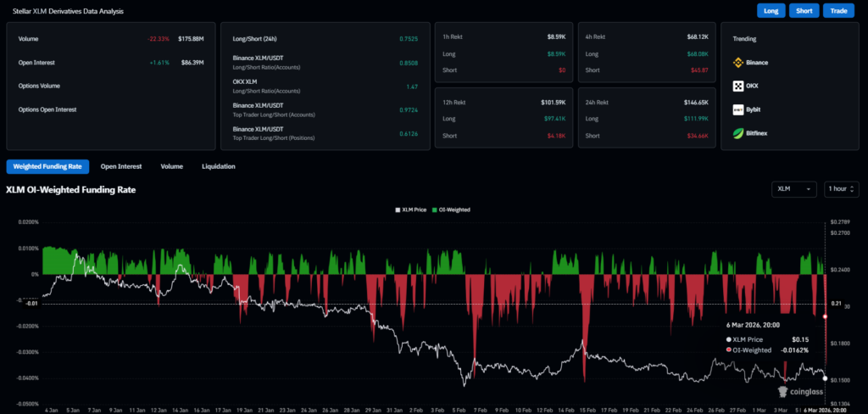Open the 1 hour interval dropdown
The height and width of the screenshot is (414, 868).
coord(842,189)
